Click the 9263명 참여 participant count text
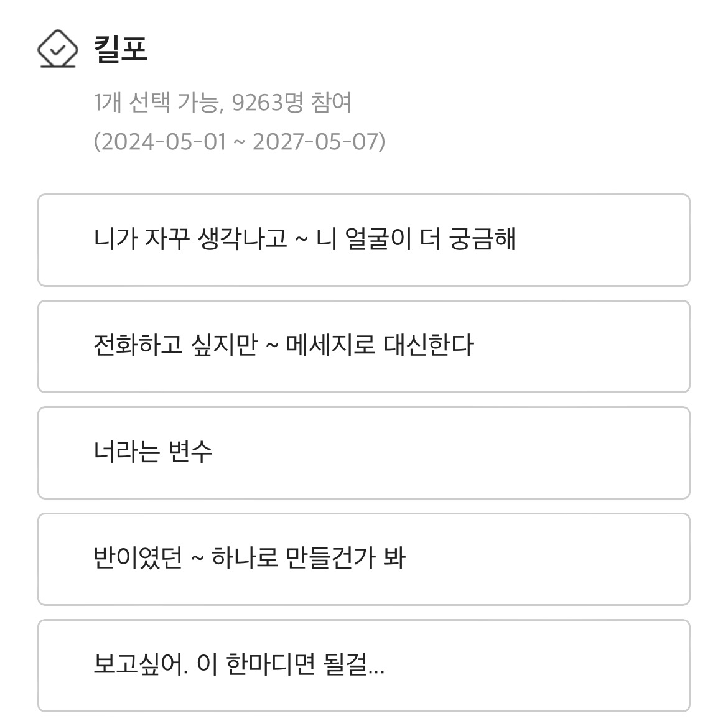 [291, 103]
